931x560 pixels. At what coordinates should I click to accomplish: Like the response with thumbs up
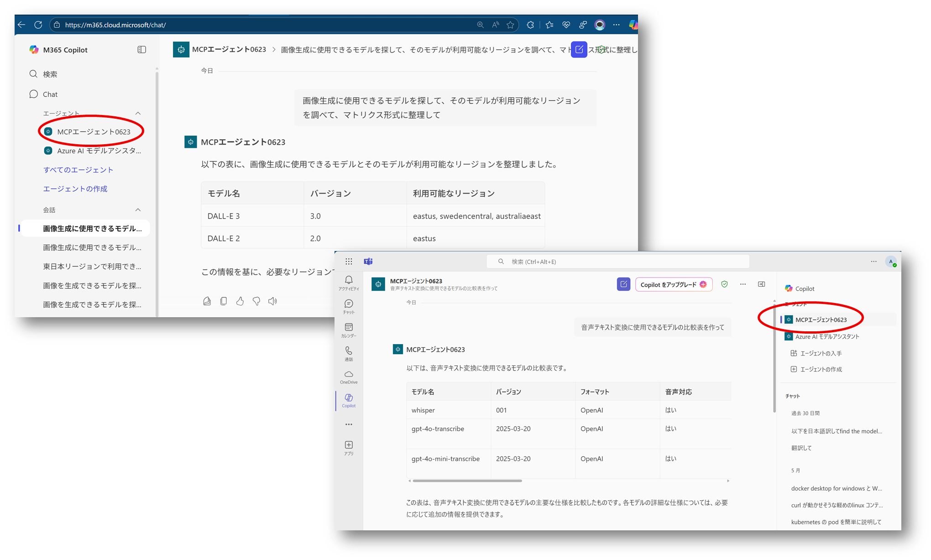pyautogui.click(x=240, y=301)
